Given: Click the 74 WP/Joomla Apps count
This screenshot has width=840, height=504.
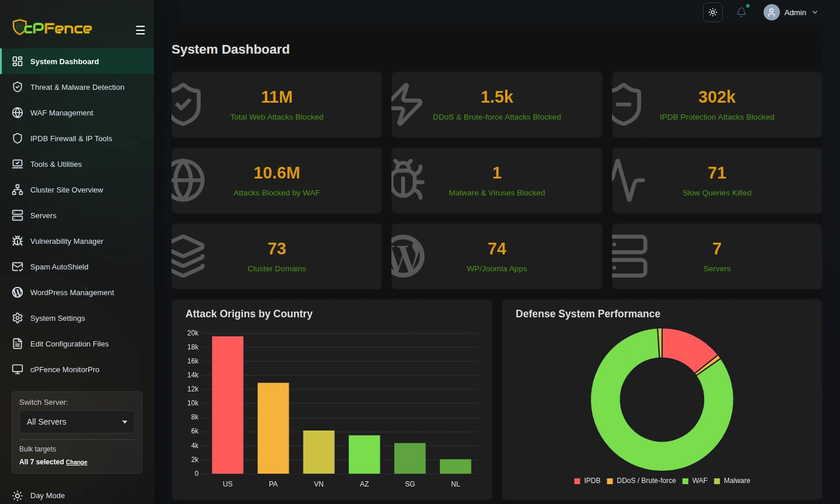Looking at the screenshot, I should 497,249.
